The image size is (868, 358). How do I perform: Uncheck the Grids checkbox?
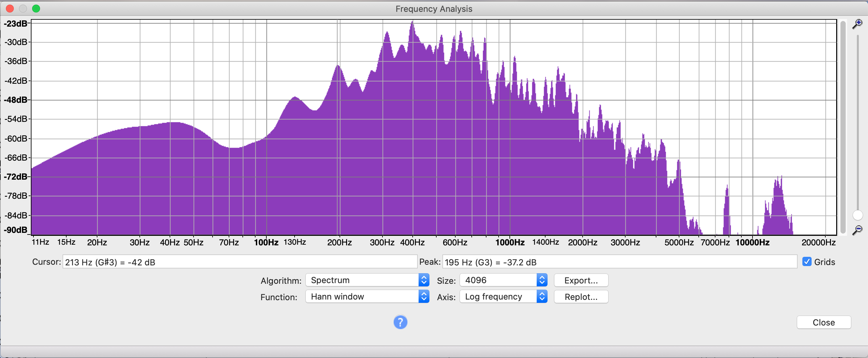point(807,262)
